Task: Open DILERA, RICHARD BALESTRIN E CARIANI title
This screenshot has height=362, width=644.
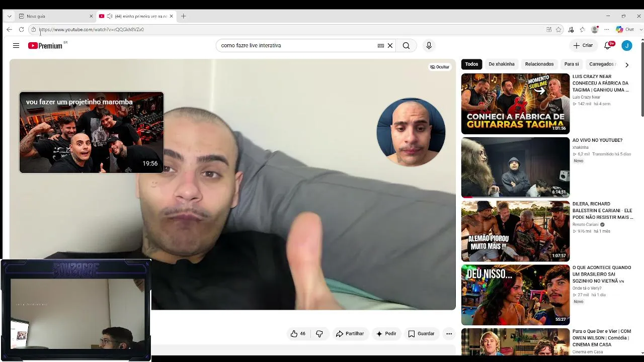Action: [x=602, y=211]
